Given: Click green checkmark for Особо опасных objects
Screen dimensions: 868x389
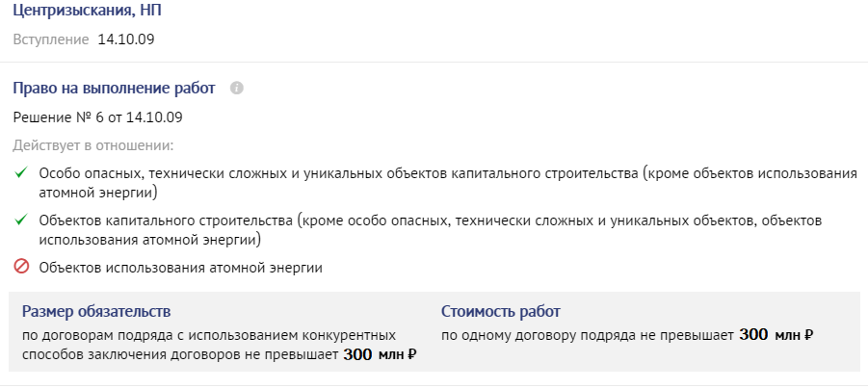Looking at the screenshot, I should point(21,173).
